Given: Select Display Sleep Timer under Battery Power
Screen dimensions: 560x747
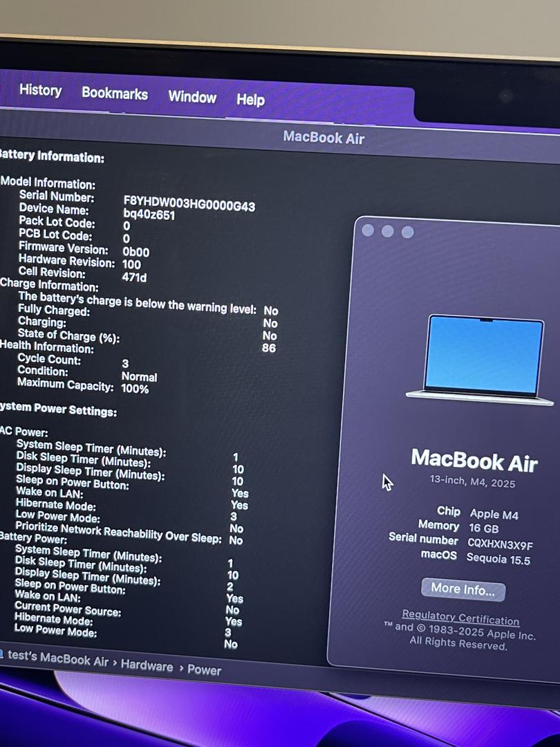Looking at the screenshot, I should point(88,576).
